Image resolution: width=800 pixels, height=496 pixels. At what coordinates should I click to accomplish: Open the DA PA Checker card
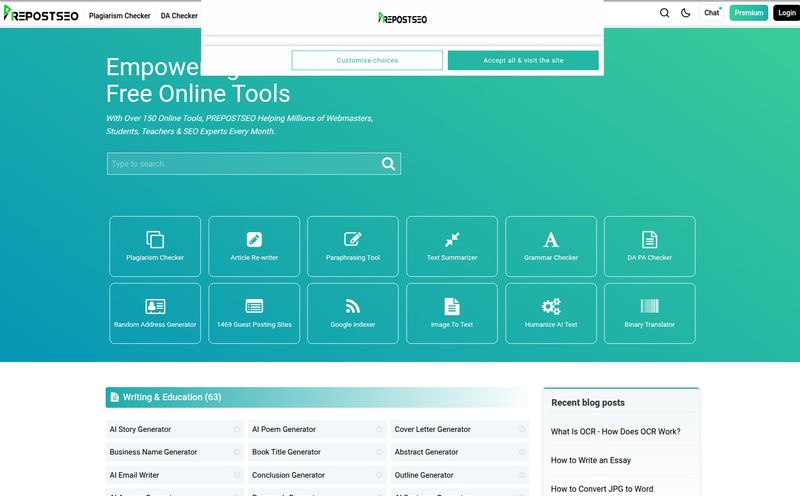point(649,246)
